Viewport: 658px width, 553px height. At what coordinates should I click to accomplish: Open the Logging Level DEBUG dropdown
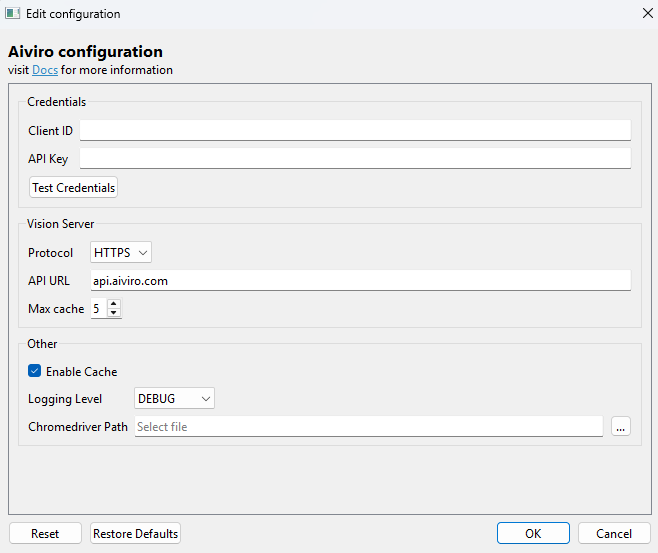(x=174, y=398)
